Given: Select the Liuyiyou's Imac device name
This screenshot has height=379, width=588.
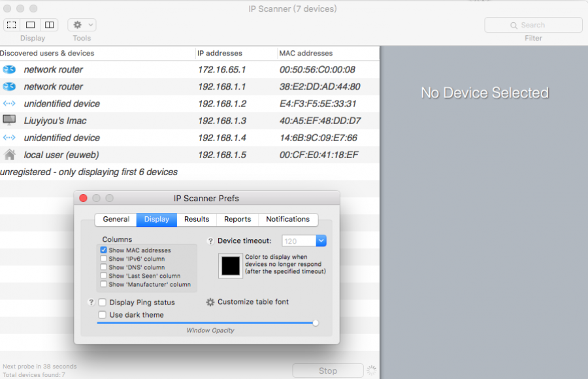Looking at the screenshot, I should tap(55, 121).
